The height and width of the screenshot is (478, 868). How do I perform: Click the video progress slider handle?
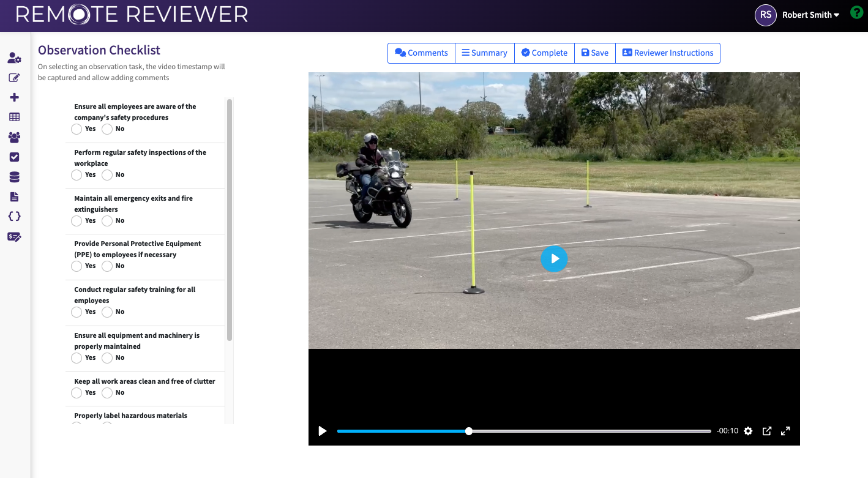point(469,431)
